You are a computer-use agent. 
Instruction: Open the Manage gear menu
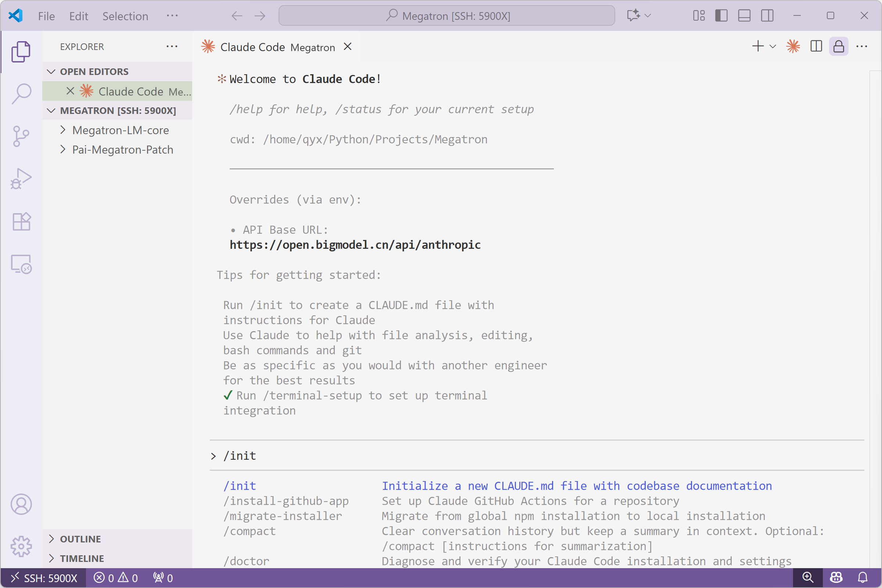[x=21, y=546]
